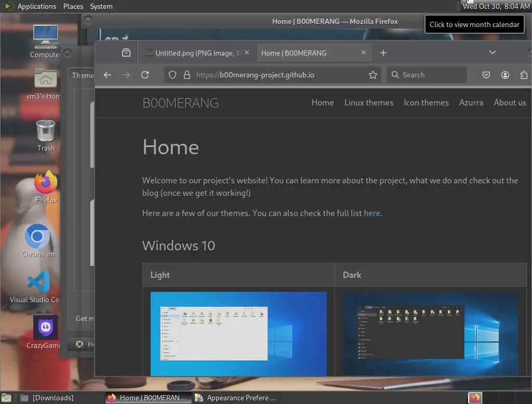The width and height of the screenshot is (532, 404).
Task: Open the Linux themes nav link
Action: click(369, 102)
